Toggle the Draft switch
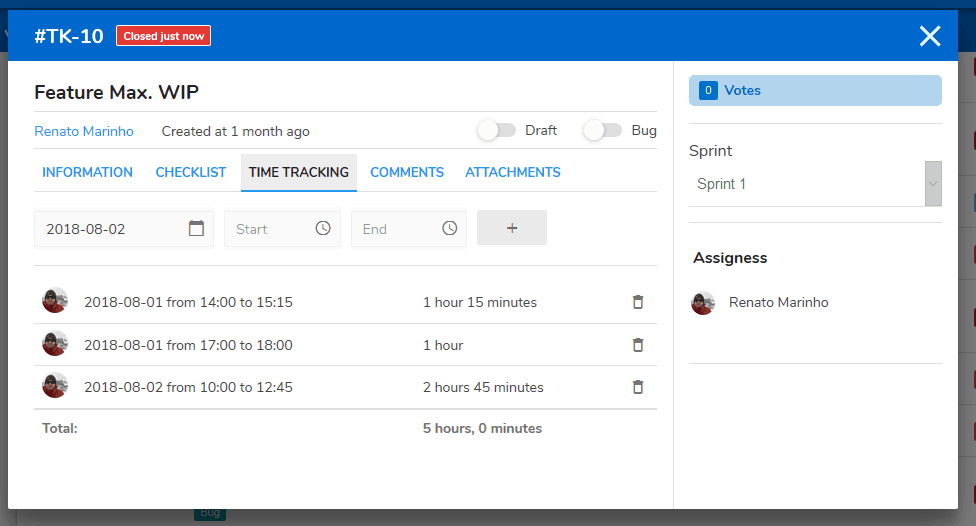 click(496, 131)
